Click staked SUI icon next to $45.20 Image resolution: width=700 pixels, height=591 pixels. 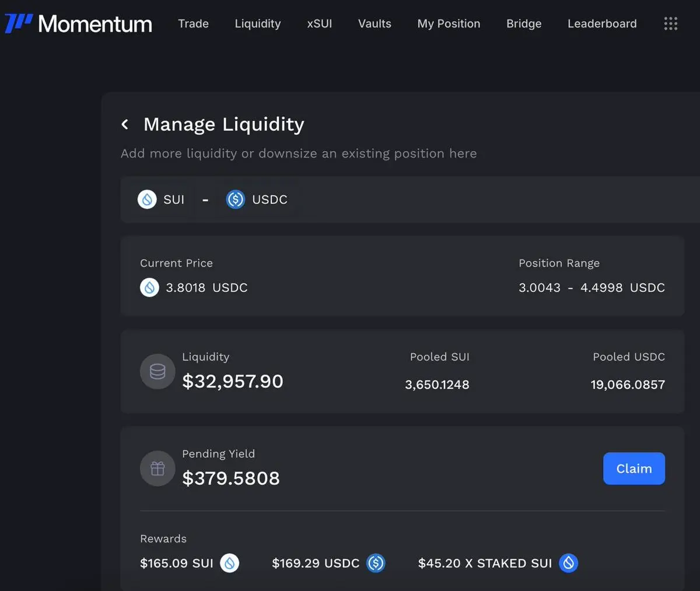click(x=568, y=563)
